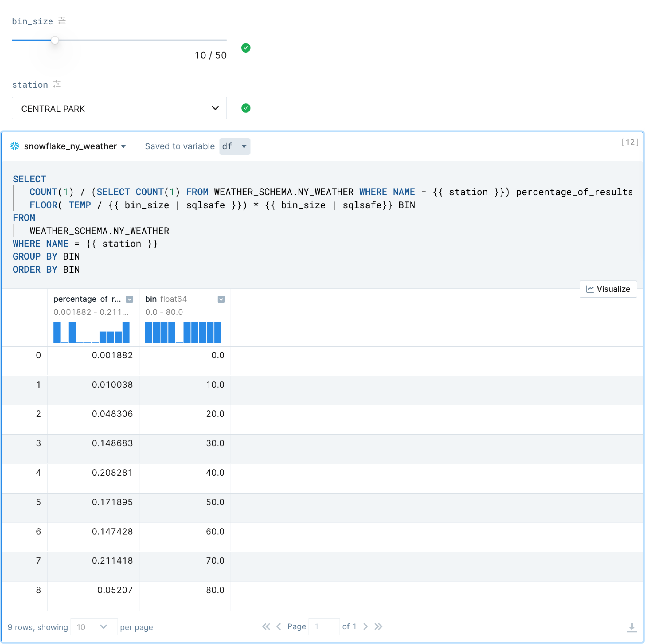645x644 pixels.
Task: Open bin column menu arrow
Action: [221, 299]
